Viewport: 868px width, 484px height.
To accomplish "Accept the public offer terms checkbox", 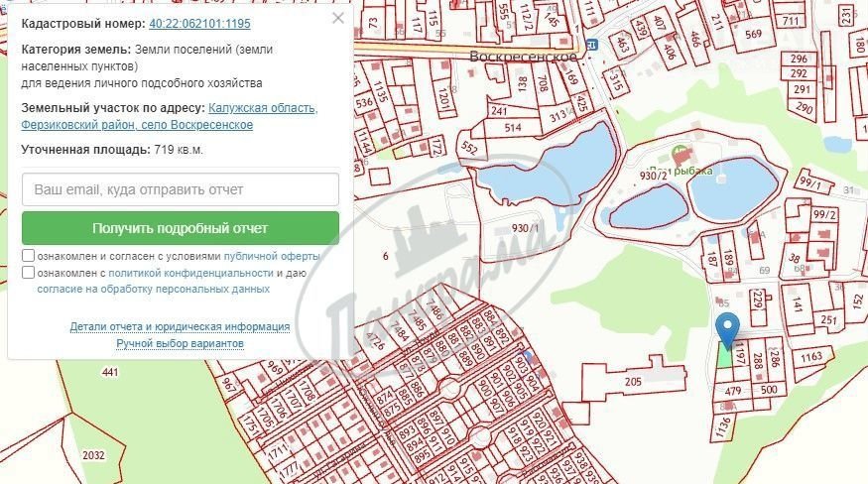I will coord(28,255).
